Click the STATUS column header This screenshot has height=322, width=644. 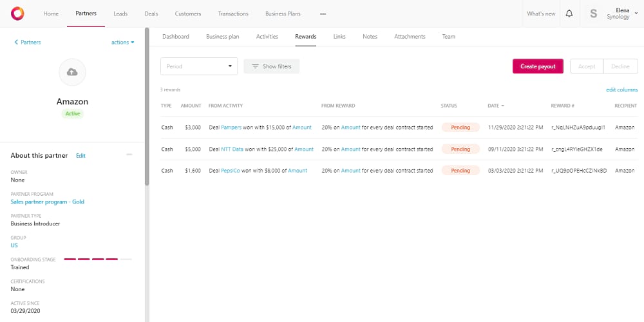click(x=449, y=106)
